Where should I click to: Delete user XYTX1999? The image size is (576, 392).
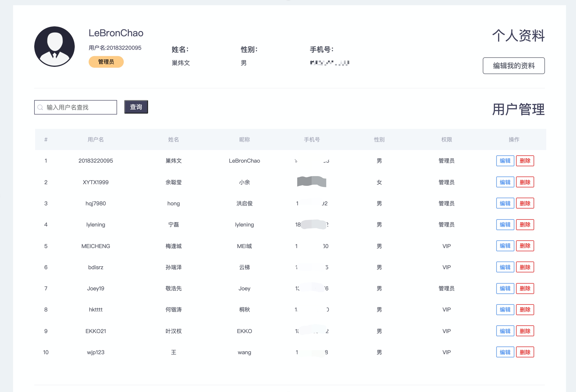[x=525, y=182]
